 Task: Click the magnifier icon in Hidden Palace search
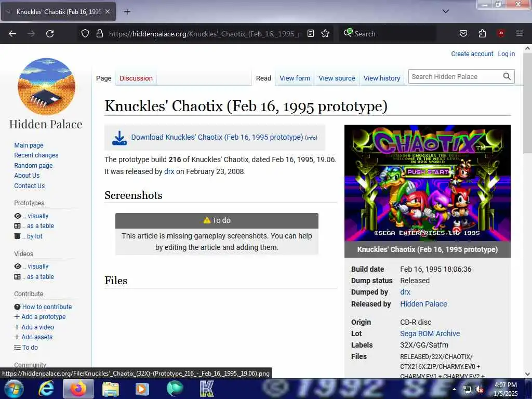tap(507, 76)
